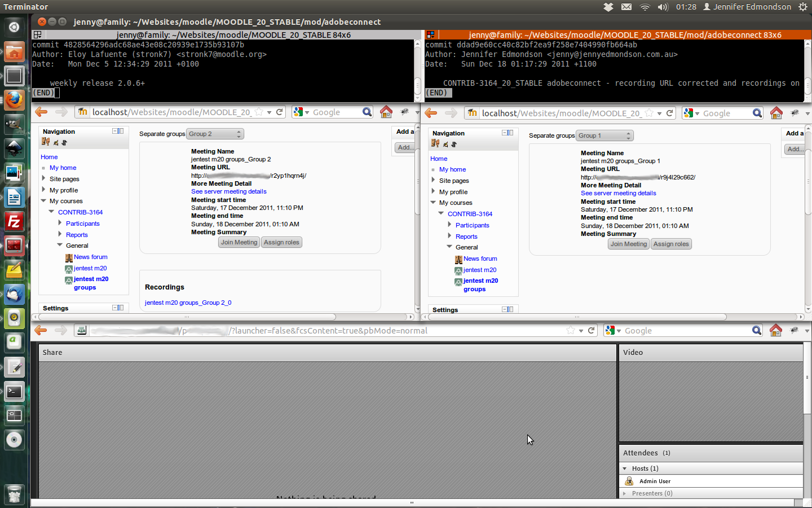The width and height of the screenshot is (812, 508).
Task: Open the sound volume indicator
Action: click(x=663, y=7)
